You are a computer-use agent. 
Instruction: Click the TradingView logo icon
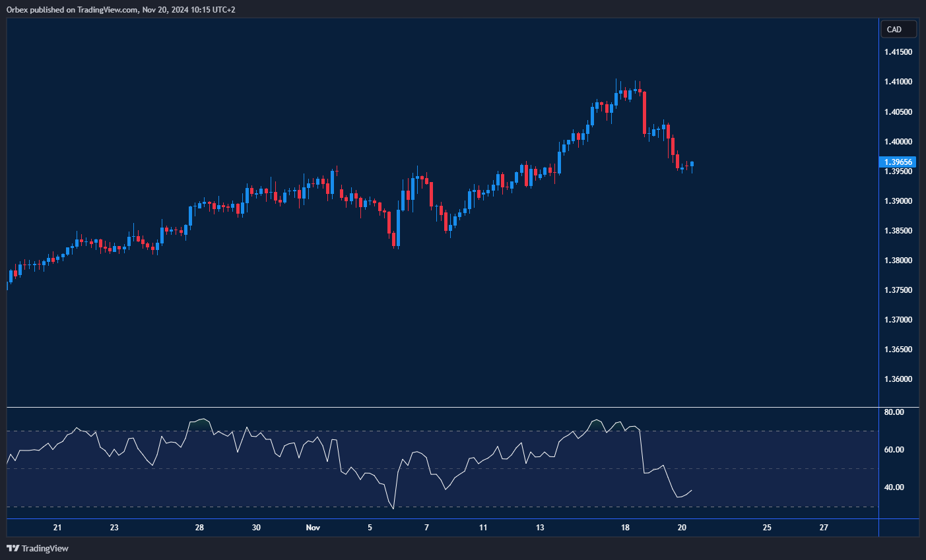13,548
